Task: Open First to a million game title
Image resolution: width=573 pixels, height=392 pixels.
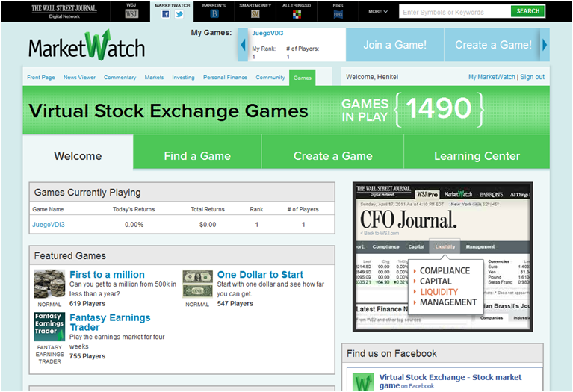Action: (107, 275)
